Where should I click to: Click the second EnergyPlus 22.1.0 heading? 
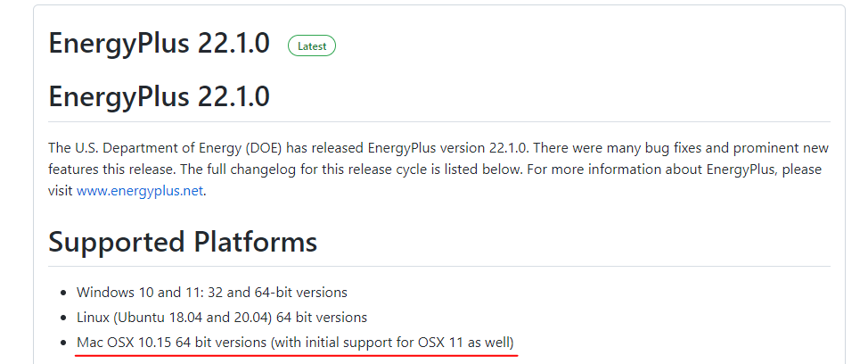tap(159, 96)
